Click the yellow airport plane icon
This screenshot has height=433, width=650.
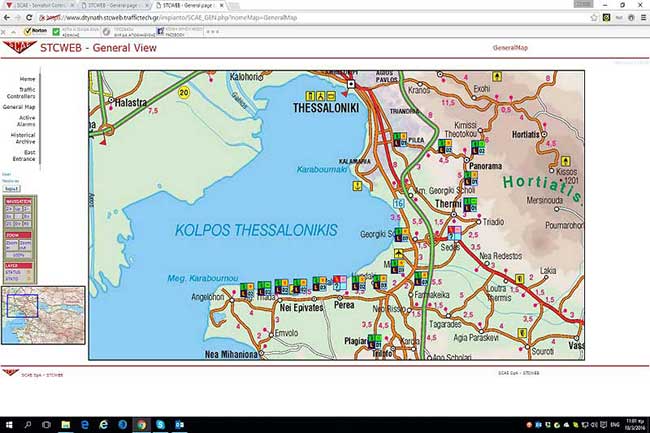tap(398, 252)
